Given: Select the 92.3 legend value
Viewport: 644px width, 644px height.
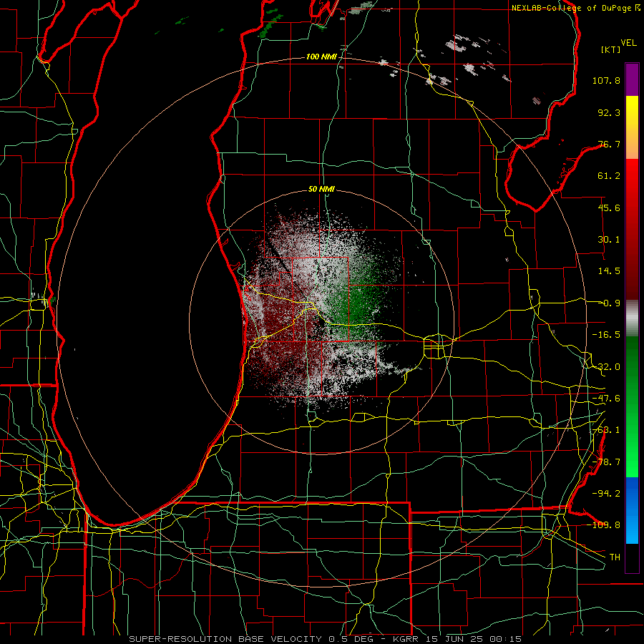Looking at the screenshot, I should pos(609,112).
